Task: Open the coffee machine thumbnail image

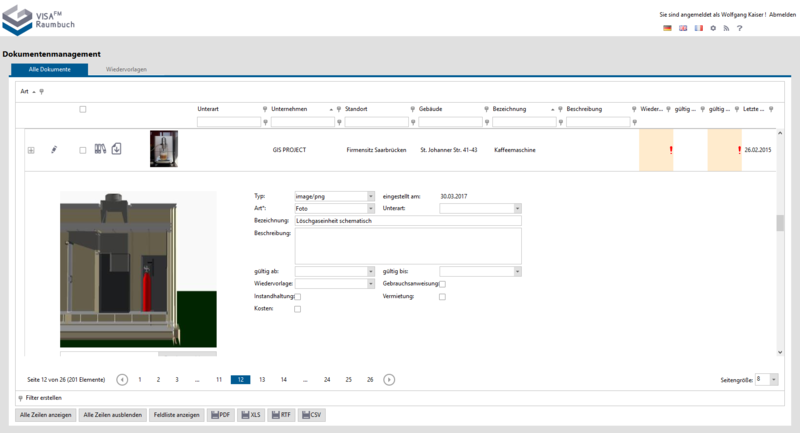Action: tap(164, 148)
